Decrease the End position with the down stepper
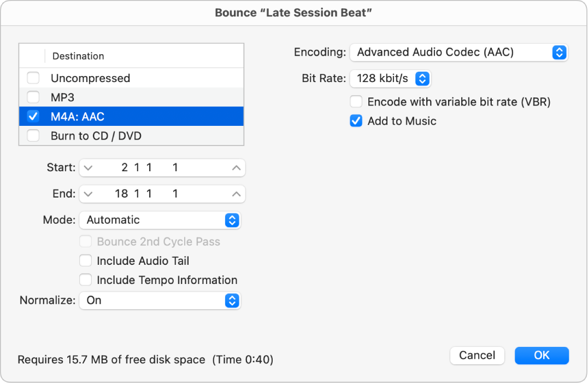 [89, 194]
